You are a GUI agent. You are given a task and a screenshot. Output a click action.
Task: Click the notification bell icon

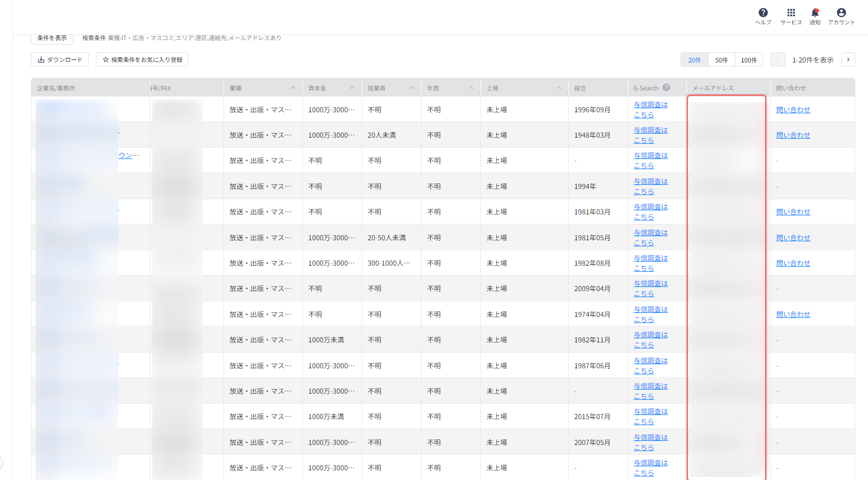(815, 13)
